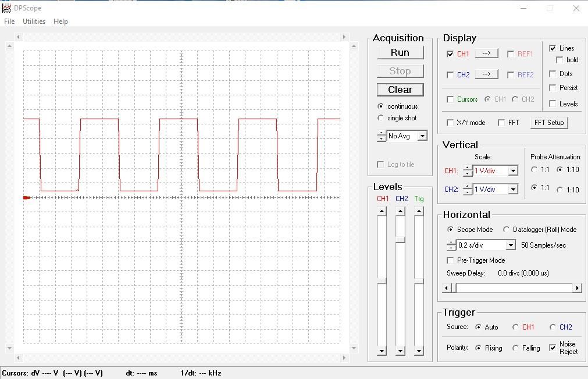The image size is (588, 379).
Task: Enable the Persist checkbox
Action: tap(553, 87)
